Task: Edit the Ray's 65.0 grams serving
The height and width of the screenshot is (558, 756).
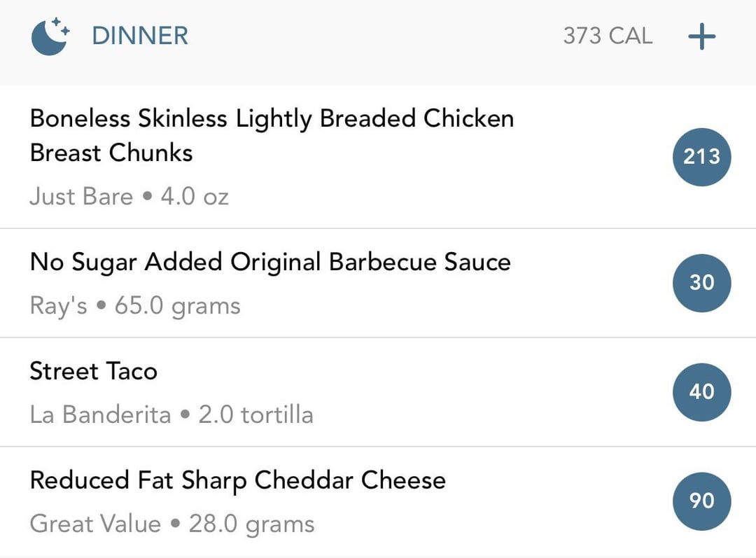Action: (x=135, y=306)
